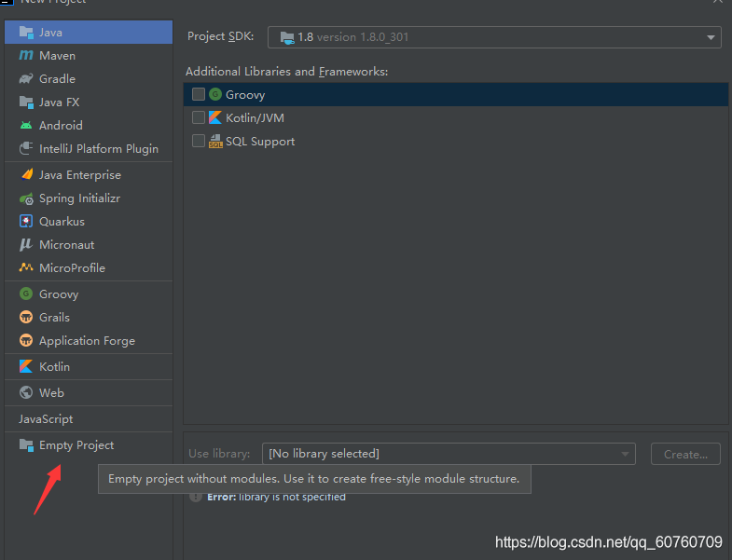This screenshot has height=560, width=732.
Task: Click the Micronaut mu icon
Action: click(x=26, y=244)
